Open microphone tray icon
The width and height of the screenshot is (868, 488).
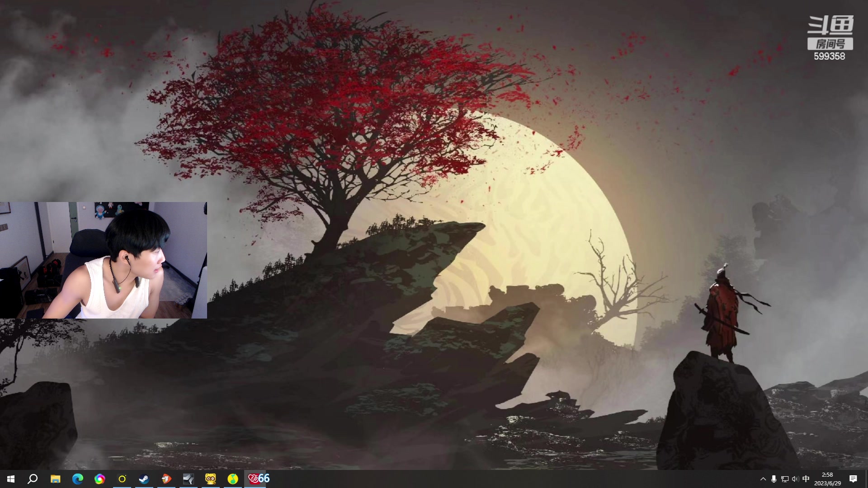[774, 479]
